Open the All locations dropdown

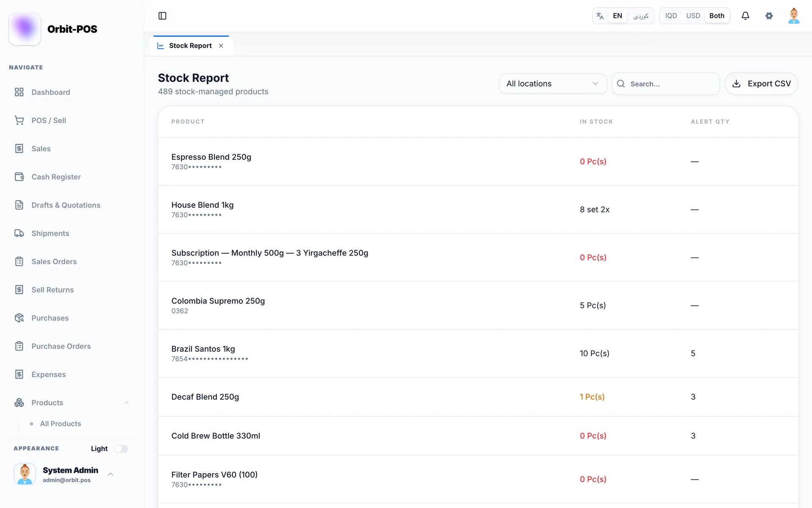(x=553, y=84)
